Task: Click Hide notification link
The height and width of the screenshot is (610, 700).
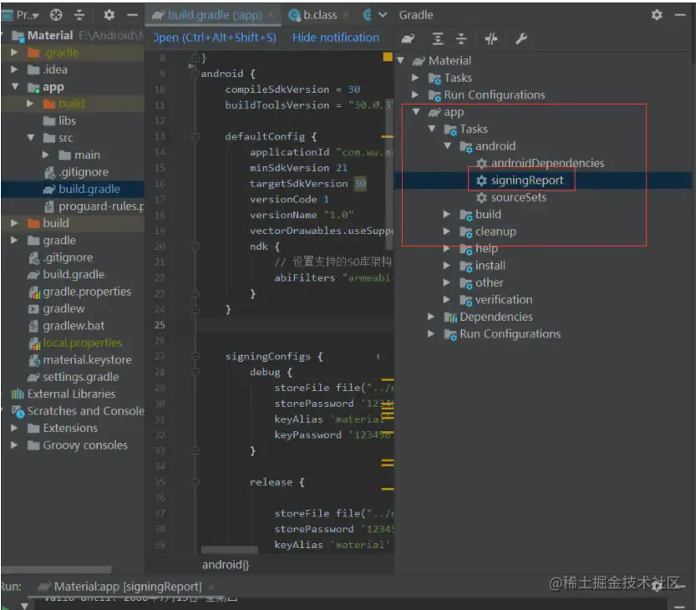Action: click(336, 38)
